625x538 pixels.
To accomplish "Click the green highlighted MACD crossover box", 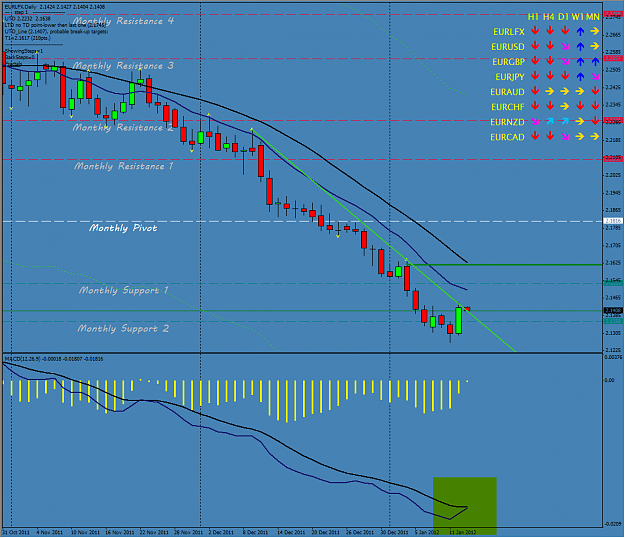I will pyautogui.click(x=464, y=506).
